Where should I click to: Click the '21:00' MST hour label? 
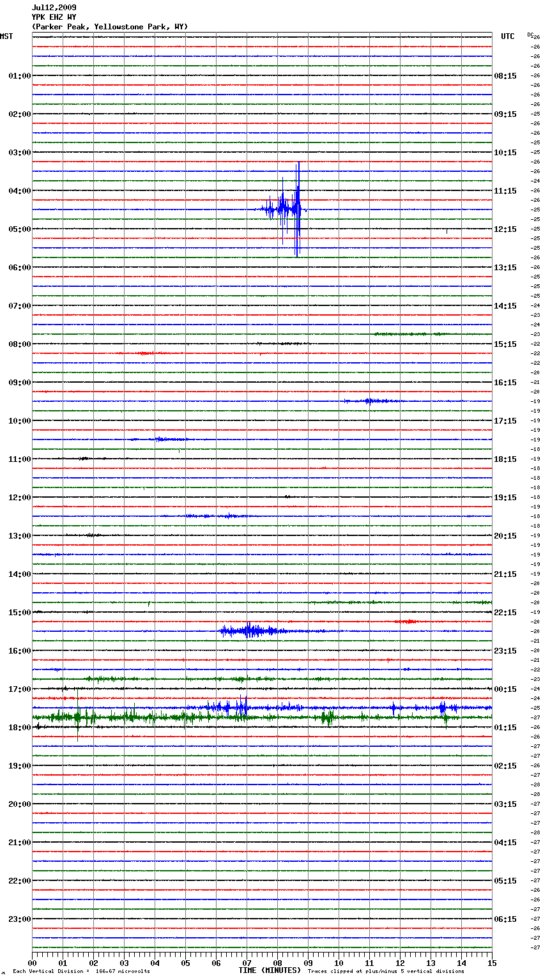(20, 843)
